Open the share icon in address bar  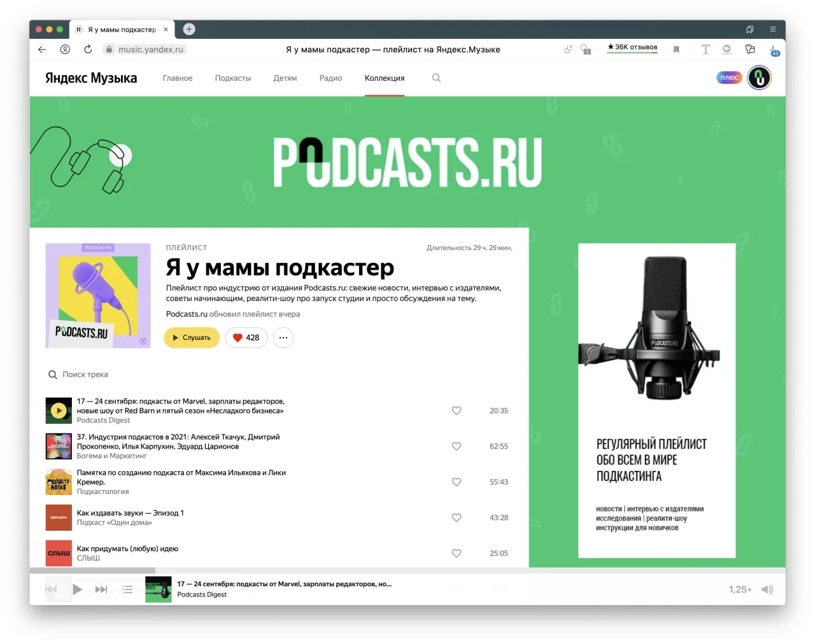click(x=568, y=50)
